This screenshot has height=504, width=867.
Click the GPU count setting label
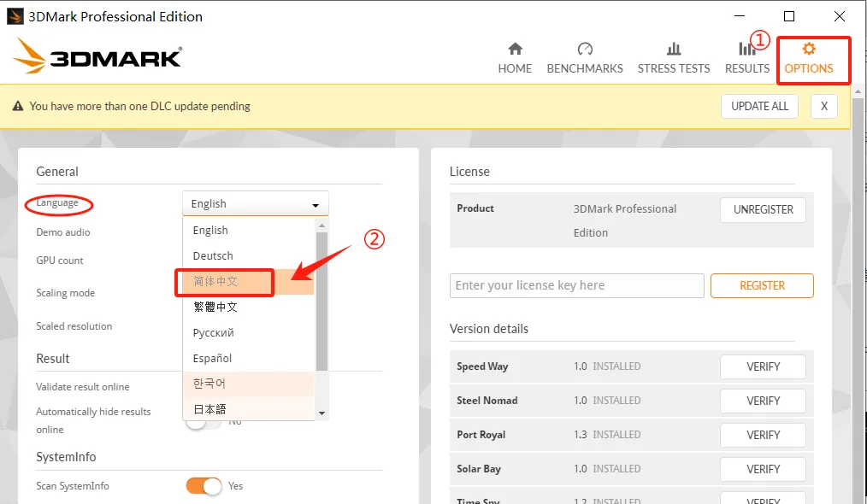tap(60, 261)
